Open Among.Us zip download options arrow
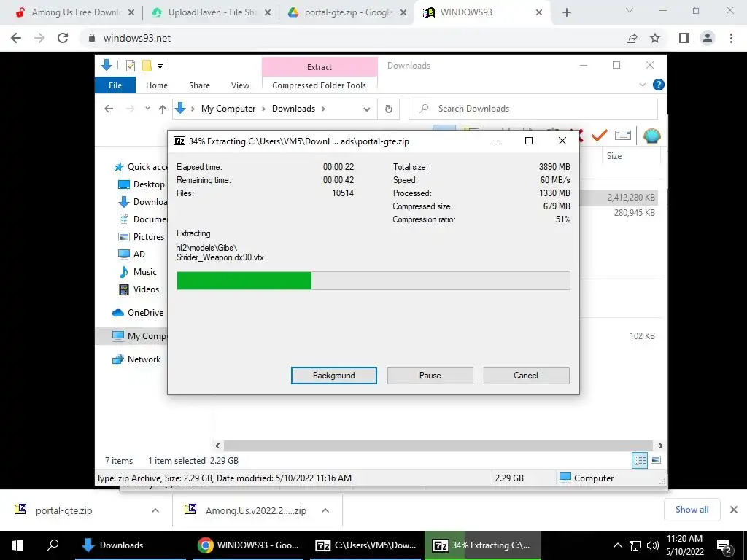 (x=325, y=510)
